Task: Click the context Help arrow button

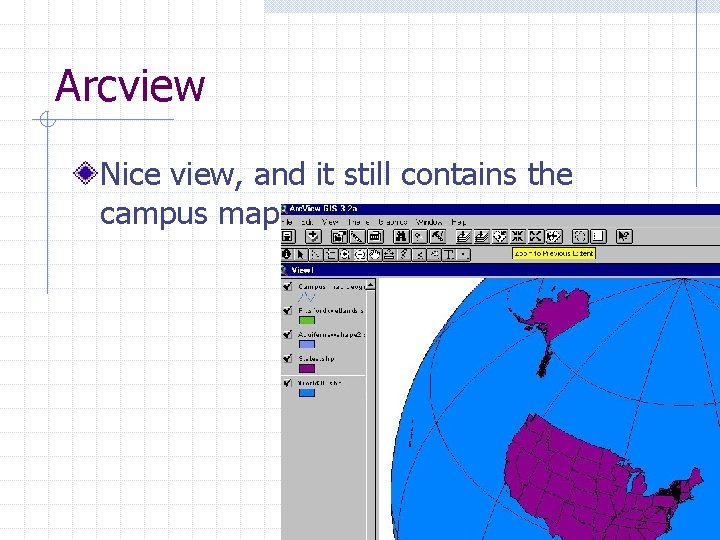Action: (624, 236)
